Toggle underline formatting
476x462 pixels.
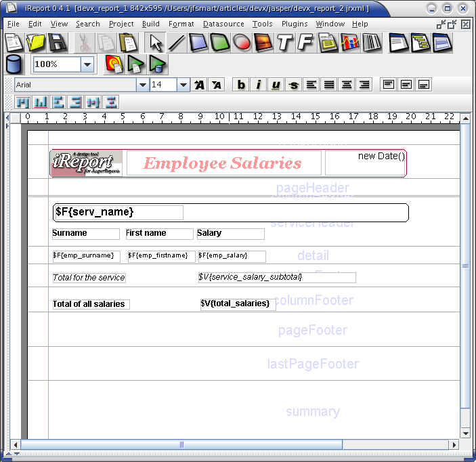(x=276, y=85)
